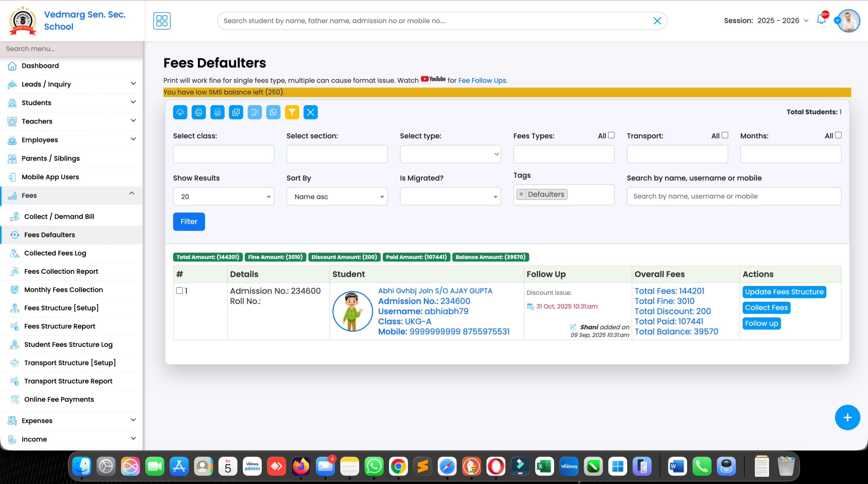The image size is (868, 484).
Task: Open the apps grid icon beside search
Action: [x=162, y=21]
